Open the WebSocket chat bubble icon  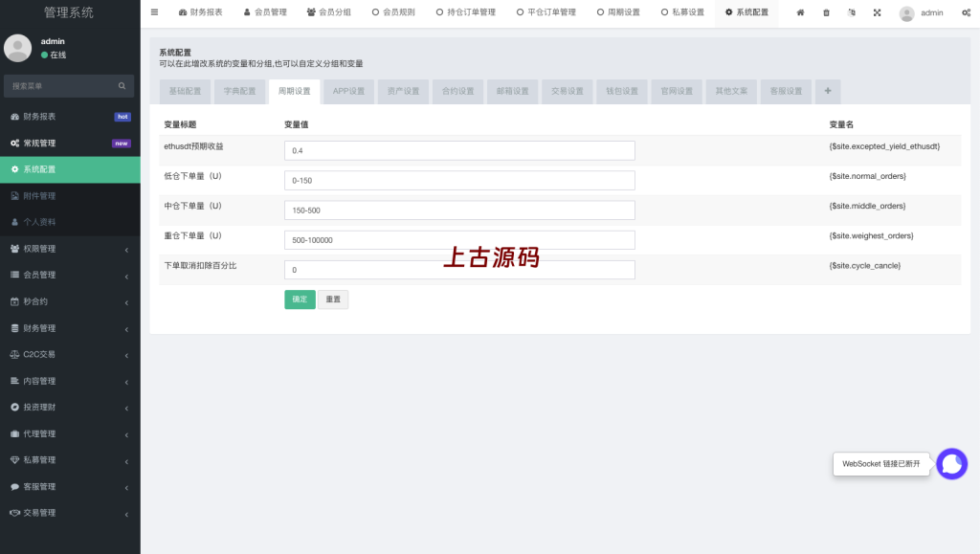(x=951, y=464)
